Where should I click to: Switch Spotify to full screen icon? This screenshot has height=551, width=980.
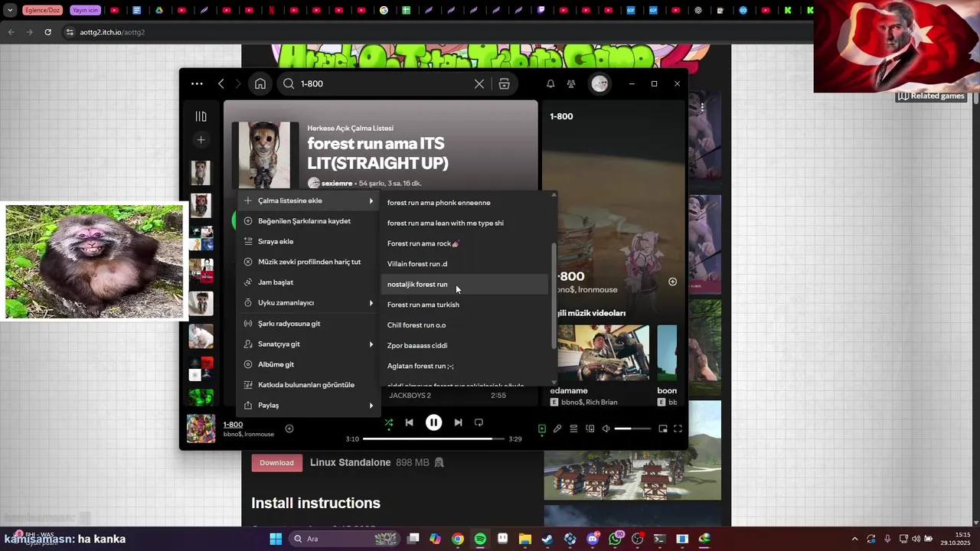pyautogui.click(x=678, y=429)
